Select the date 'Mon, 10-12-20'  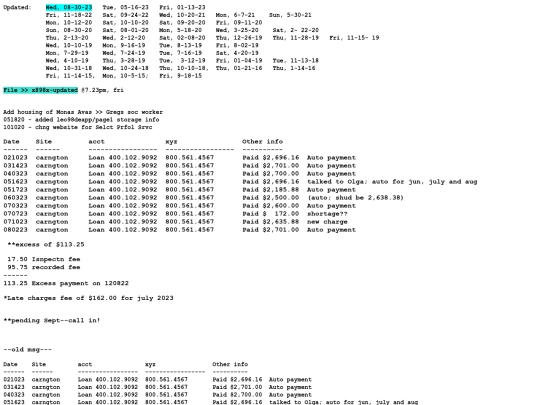pos(69,22)
